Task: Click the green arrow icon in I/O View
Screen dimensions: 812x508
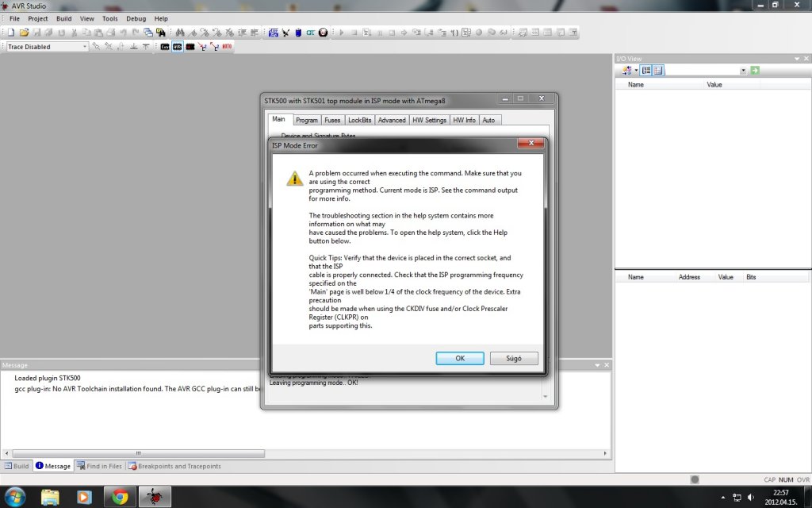Action: pos(755,70)
